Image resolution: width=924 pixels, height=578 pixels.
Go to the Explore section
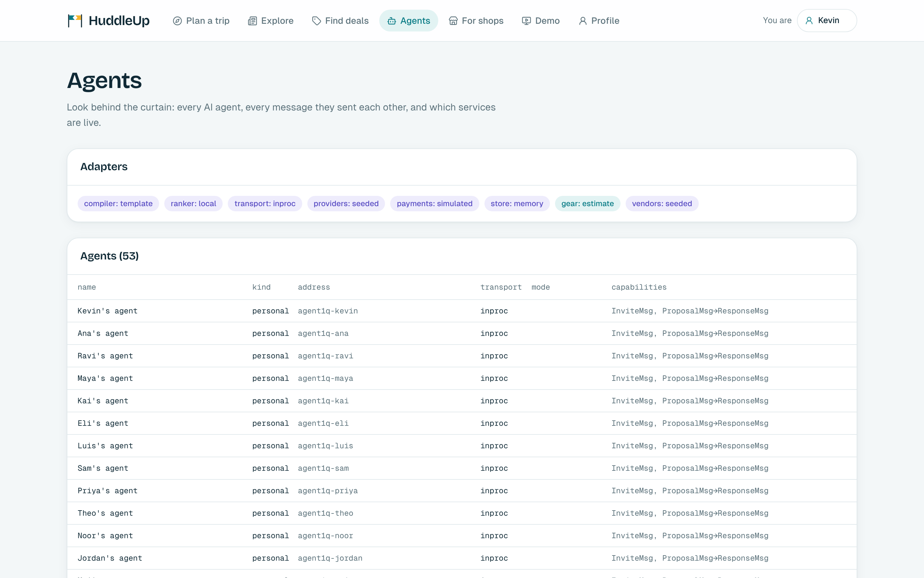[x=270, y=21]
